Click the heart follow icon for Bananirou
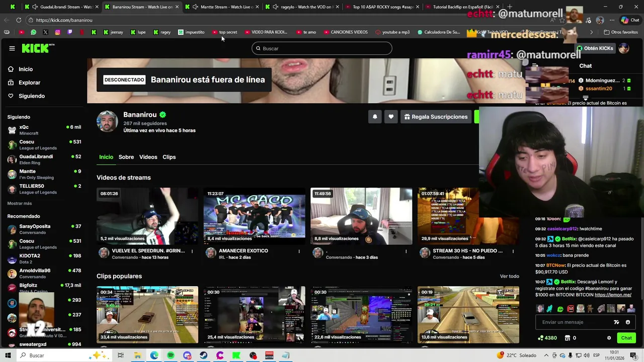 391,117
